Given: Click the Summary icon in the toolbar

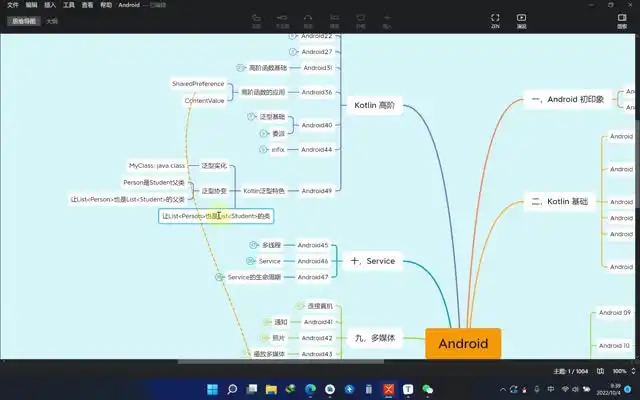Looking at the screenshot, I should (334, 18).
